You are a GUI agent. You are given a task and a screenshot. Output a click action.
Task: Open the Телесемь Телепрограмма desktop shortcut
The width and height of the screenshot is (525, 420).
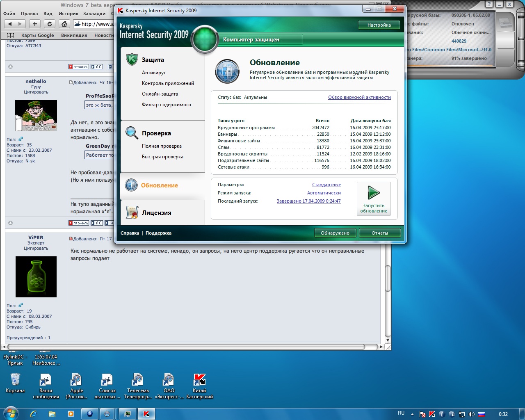(x=138, y=386)
